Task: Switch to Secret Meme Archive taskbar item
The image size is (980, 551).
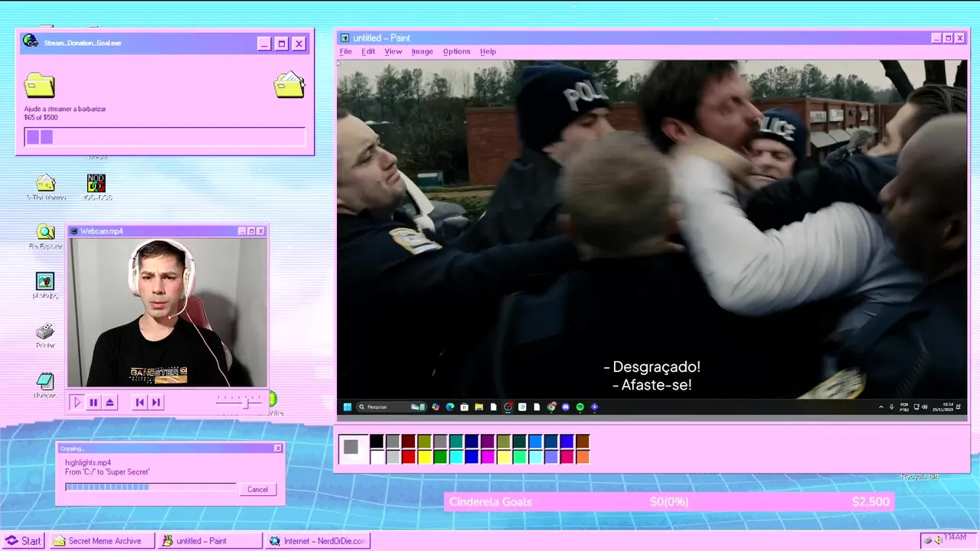Action: [103, 541]
